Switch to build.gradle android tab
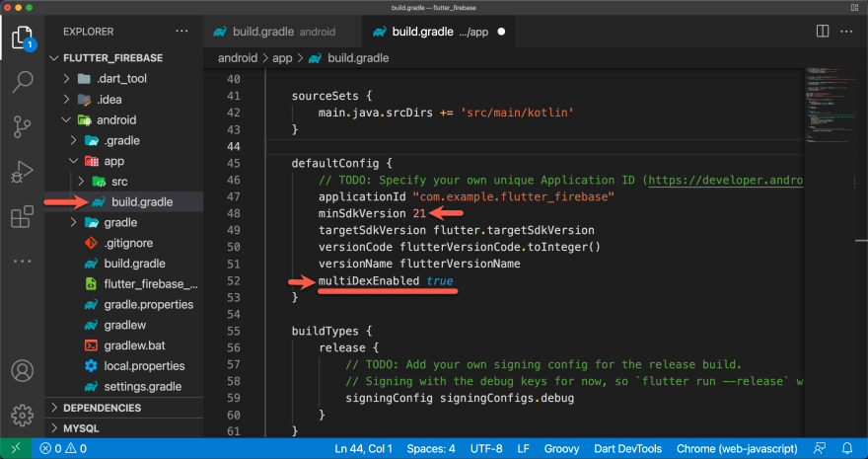This screenshot has height=459, width=868. [x=282, y=32]
